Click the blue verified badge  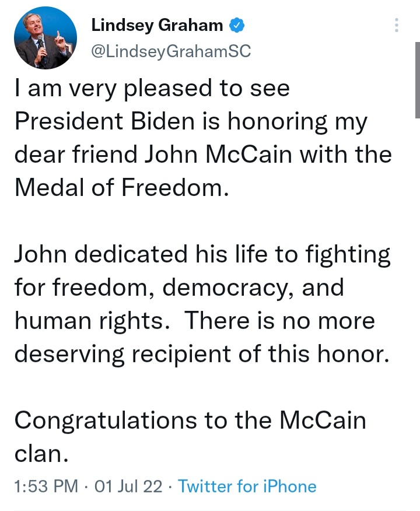[x=236, y=25]
